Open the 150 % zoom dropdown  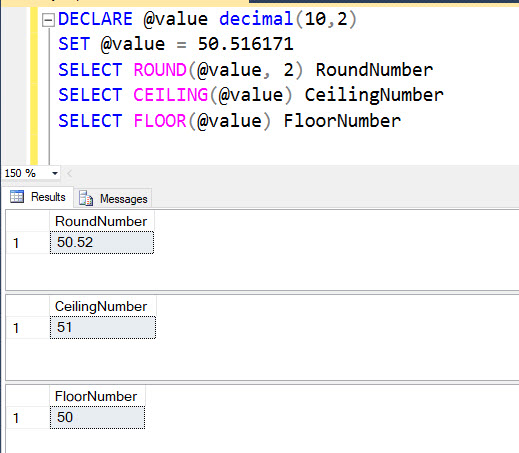click(x=55, y=173)
